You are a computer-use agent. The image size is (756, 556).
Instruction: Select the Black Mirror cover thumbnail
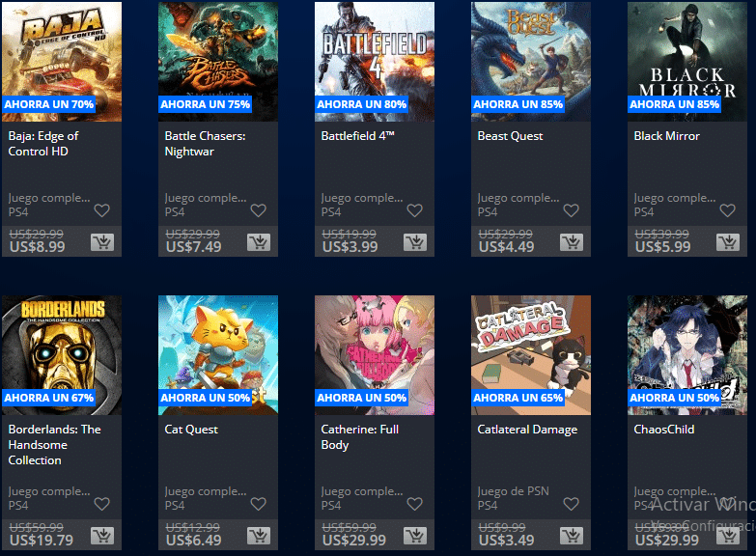click(687, 61)
